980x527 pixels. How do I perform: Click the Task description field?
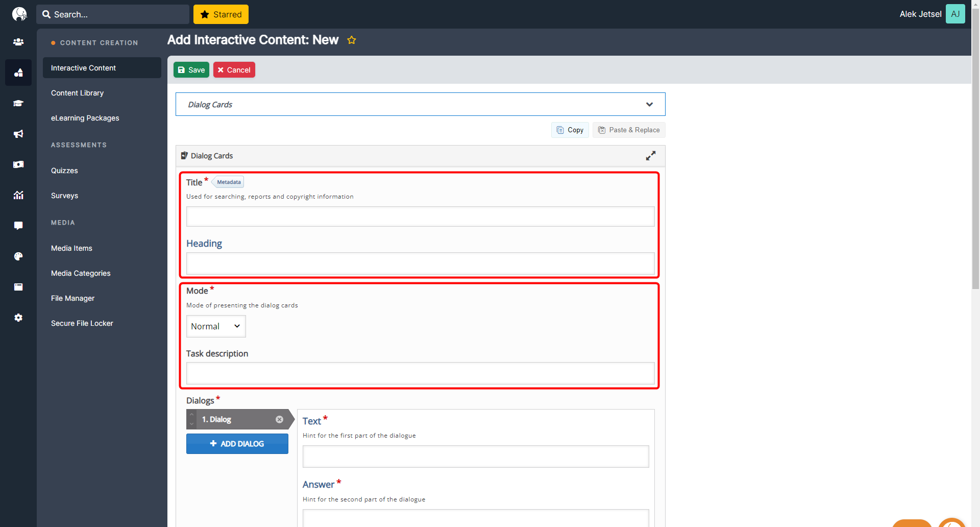point(421,373)
